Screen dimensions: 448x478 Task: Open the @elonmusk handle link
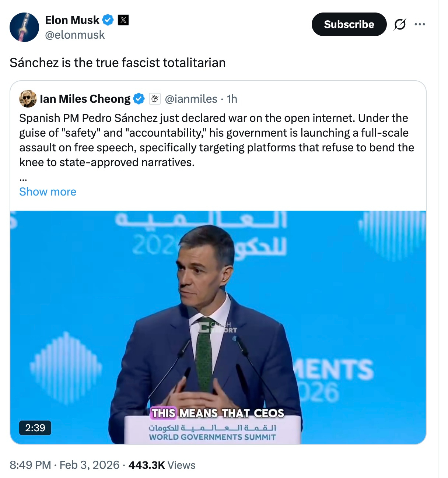click(x=75, y=35)
